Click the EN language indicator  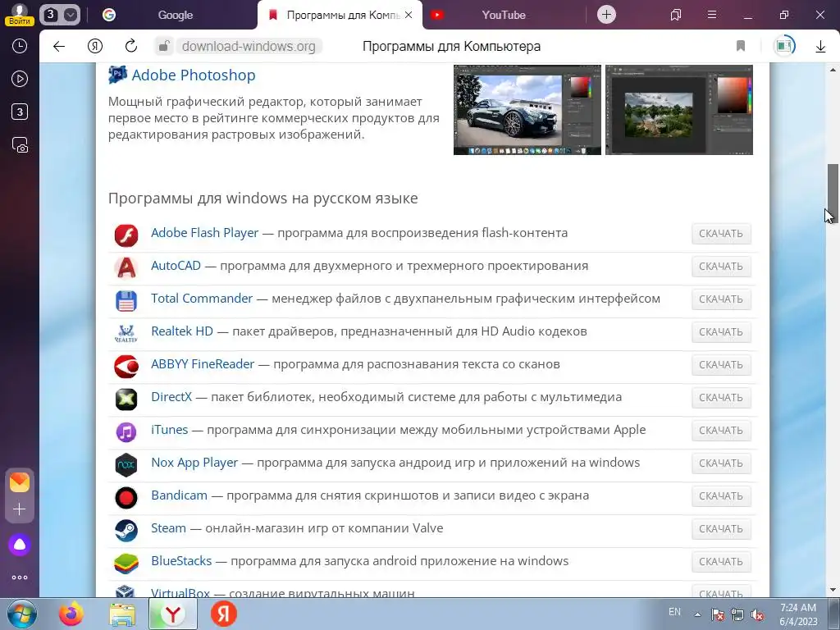pyautogui.click(x=674, y=612)
